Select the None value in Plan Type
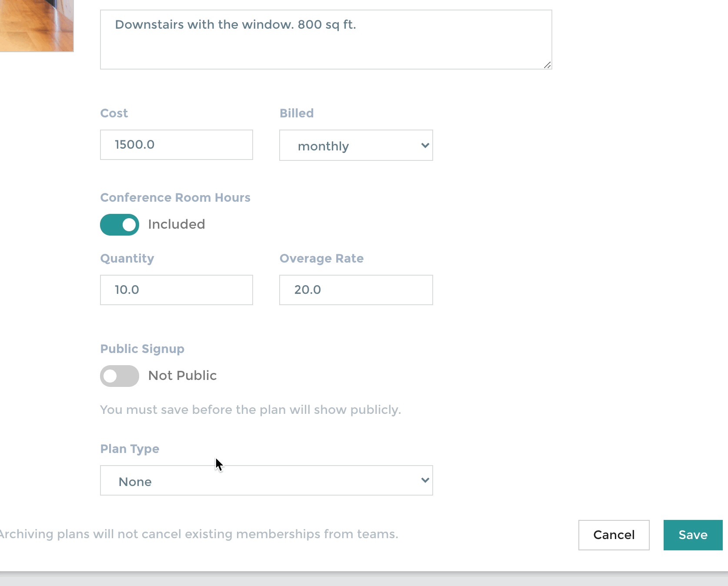Image resolution: width=728 pixels, height=586 pixels. [x=135, y=481]
